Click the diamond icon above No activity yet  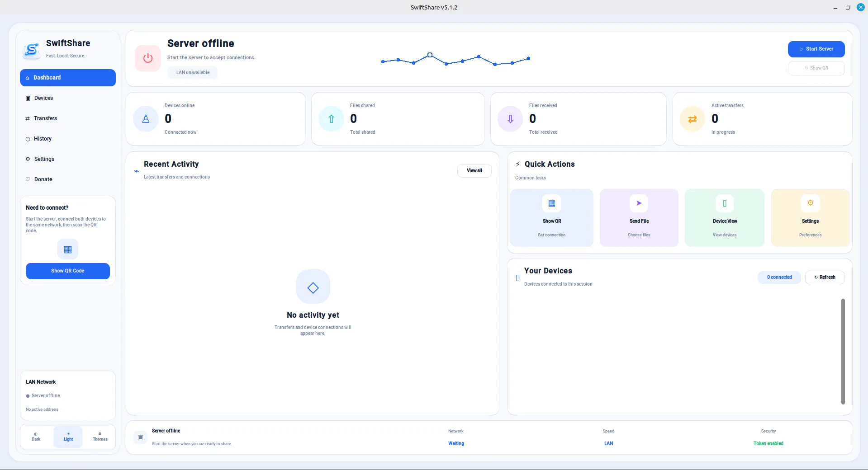click(x=313, y=287)
